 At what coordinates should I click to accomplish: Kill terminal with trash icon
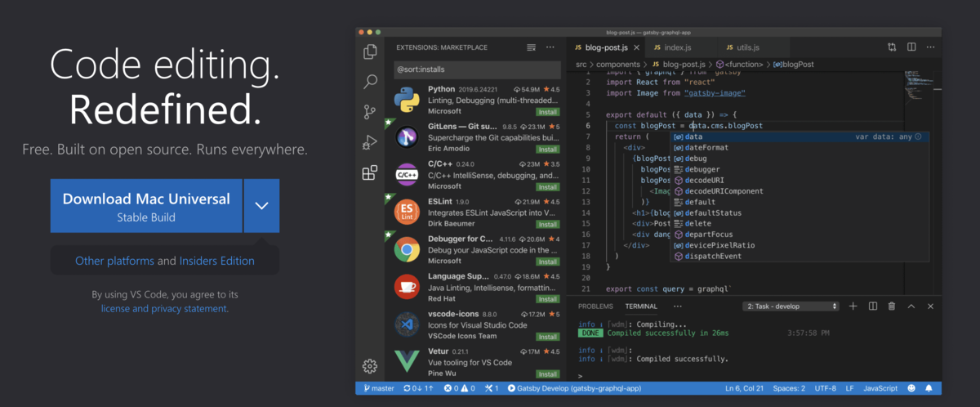(892, 306)
